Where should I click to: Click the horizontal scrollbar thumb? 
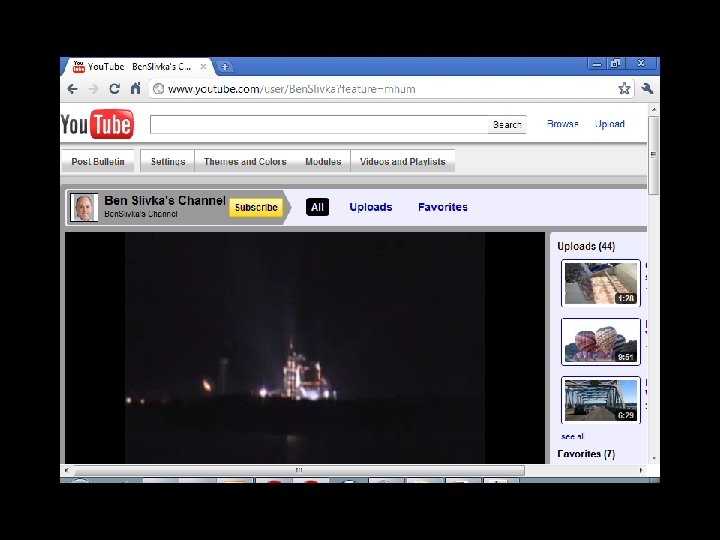point(299,470)
